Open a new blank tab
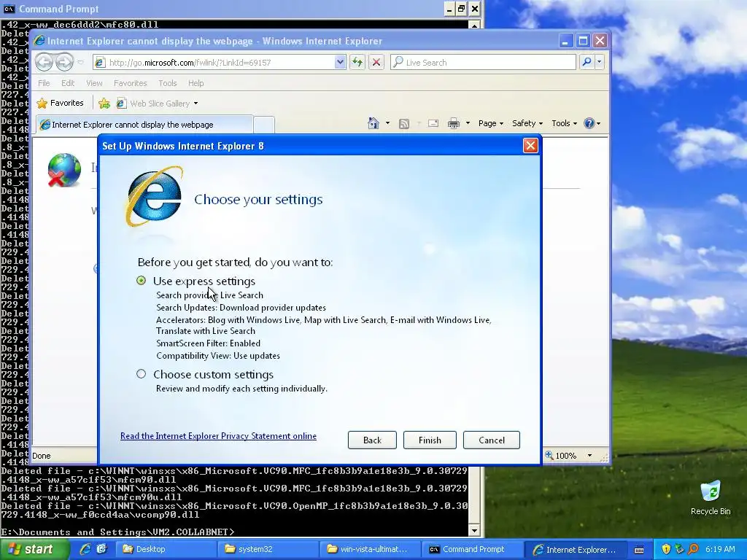Screen dimensions: 747x560 pos(264,125)
